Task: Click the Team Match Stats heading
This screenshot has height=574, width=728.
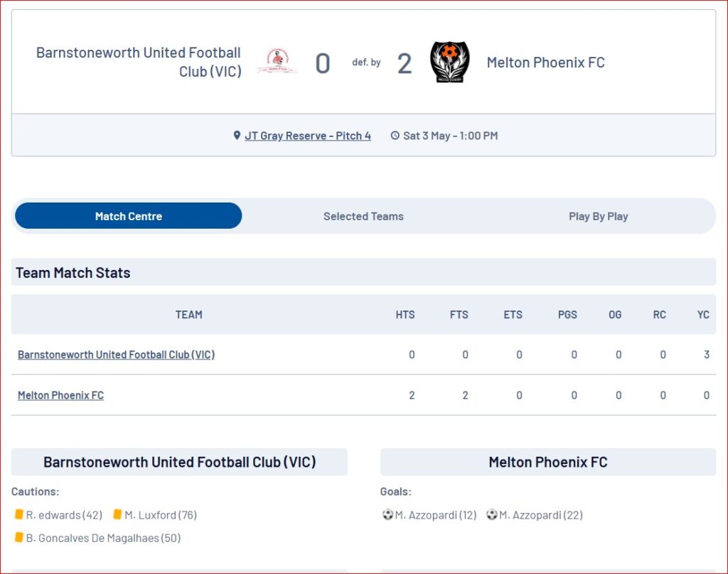Action: [73, 272]
